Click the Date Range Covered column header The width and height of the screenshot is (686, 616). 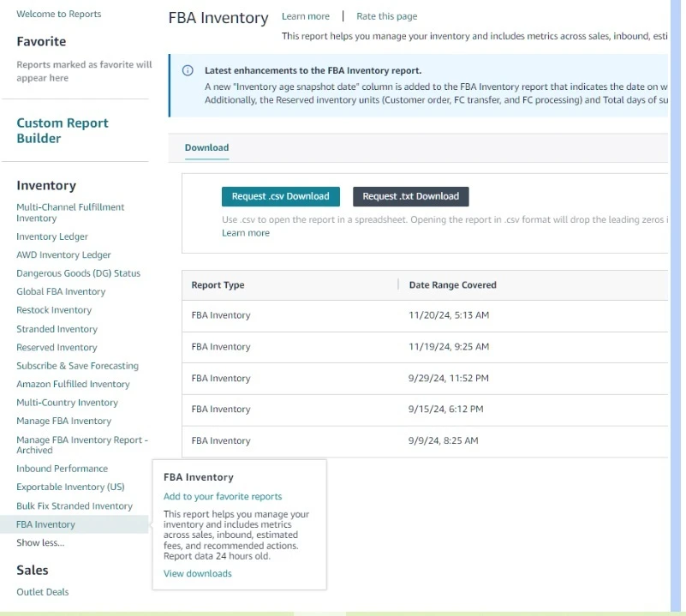tap(453, 285)
